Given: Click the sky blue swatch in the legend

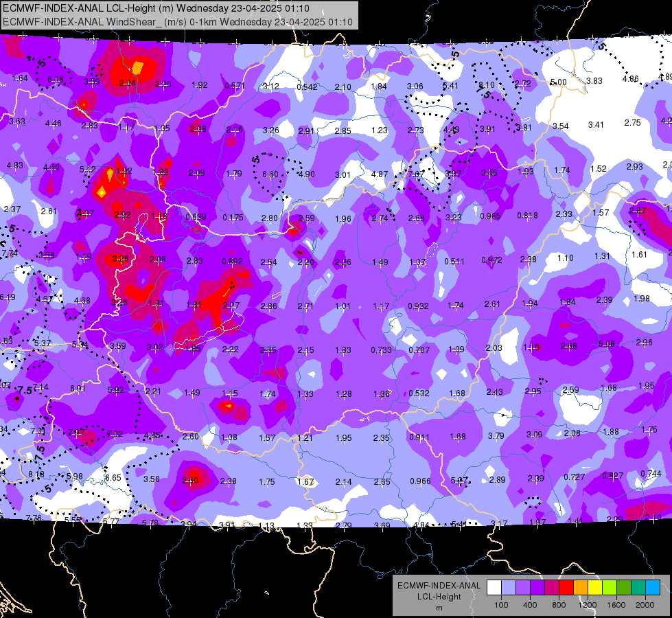Looking at the screenshot, I should pyautogui.click(x=653, y=587).
